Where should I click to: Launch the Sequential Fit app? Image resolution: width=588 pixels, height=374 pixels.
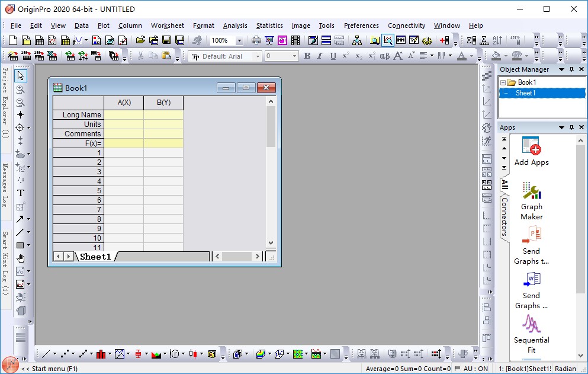pyautogui.click(x=531, y=334)
